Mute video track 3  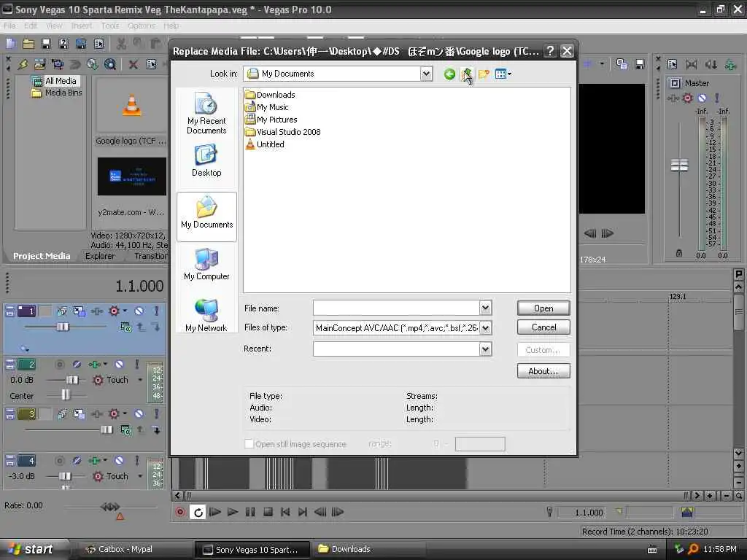139,414
